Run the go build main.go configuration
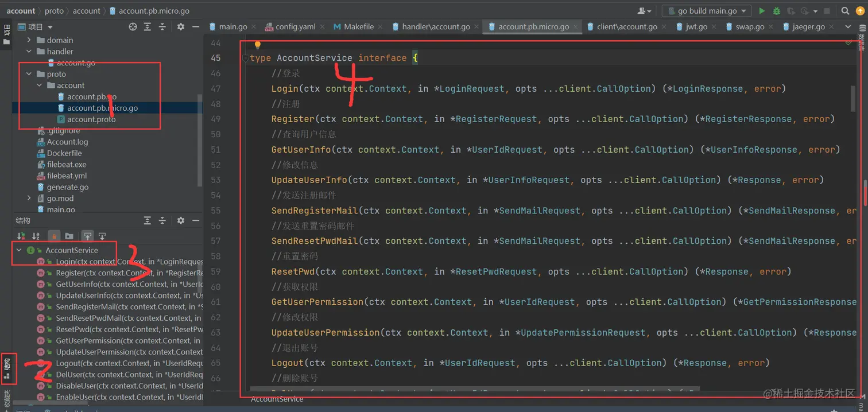Viewport: 868px width, 412px height. (x=762, y=11)
